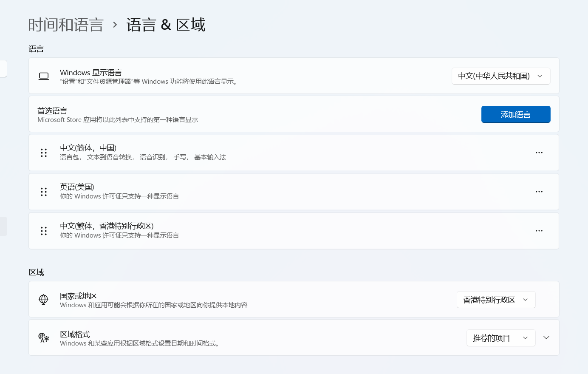Click the drag handle beside 中文(繁体，香港特别行政区)
Image resolution: width=588 pixels, height=374 pixels.
click(43, 231)
